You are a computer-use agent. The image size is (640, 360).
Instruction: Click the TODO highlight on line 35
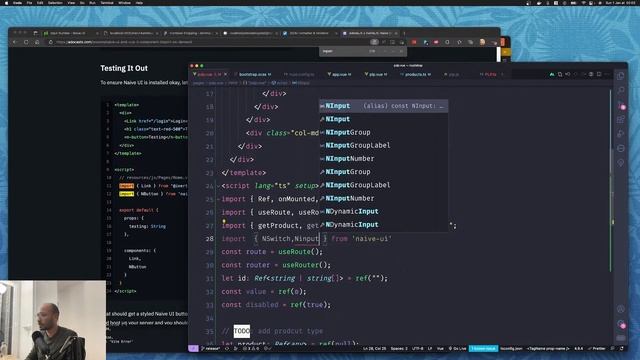(242, 331)
